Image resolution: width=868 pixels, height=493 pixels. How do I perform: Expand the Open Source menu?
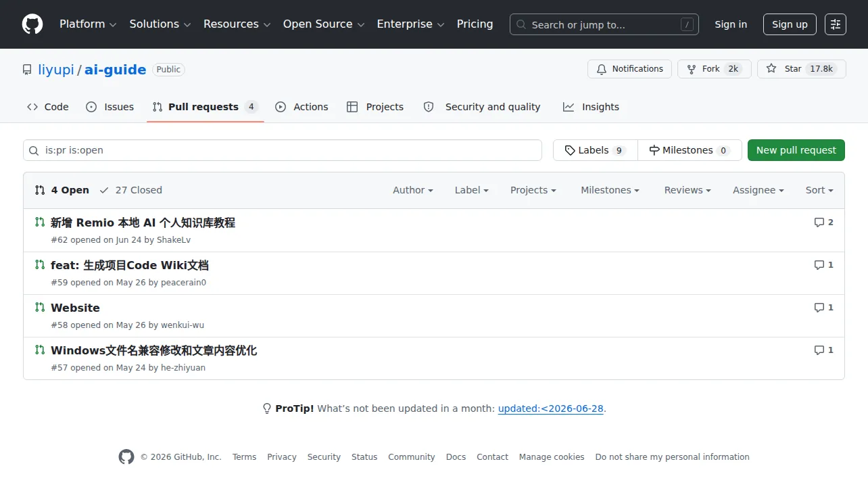324,24
